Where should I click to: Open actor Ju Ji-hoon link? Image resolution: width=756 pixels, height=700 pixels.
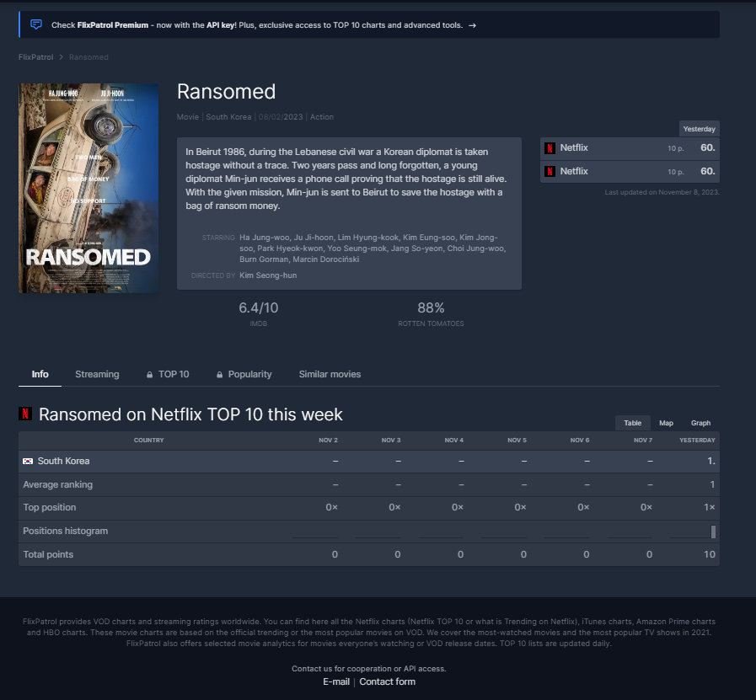(x=314, y=238)
